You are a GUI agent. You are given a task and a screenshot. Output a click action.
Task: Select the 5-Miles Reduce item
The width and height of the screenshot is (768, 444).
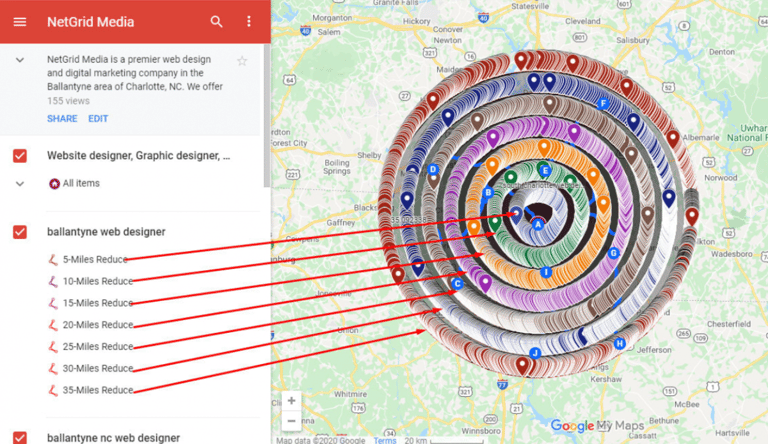click(97, 260)
